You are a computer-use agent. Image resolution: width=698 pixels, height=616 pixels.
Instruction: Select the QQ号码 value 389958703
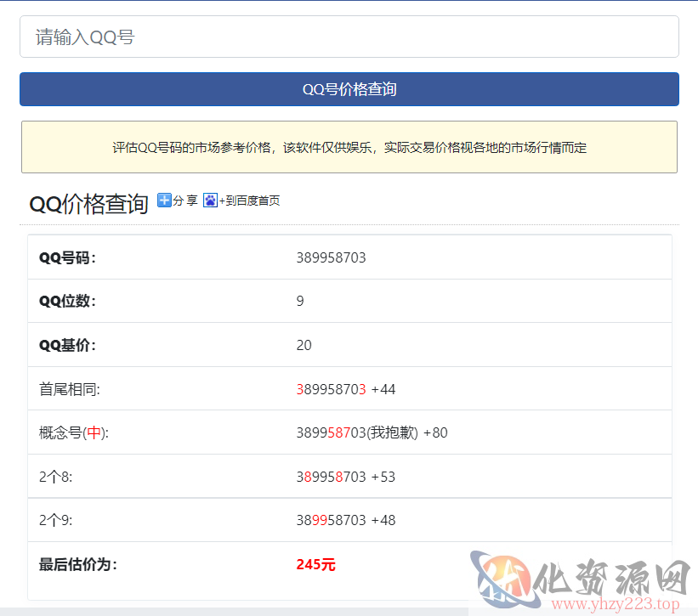click(x=332, y=257)
